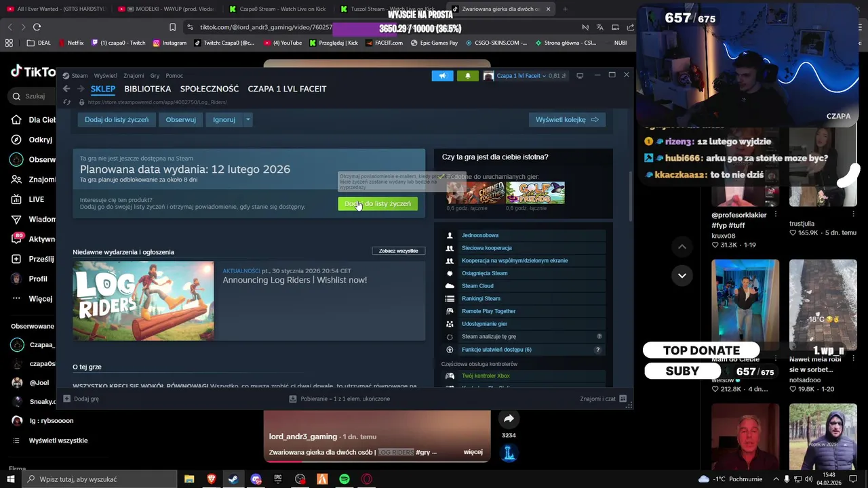The height and width of the screenshot is (488, 868).
Task: Click green Dodaj do listy życzeń button
Action: [x=378, y=204]
